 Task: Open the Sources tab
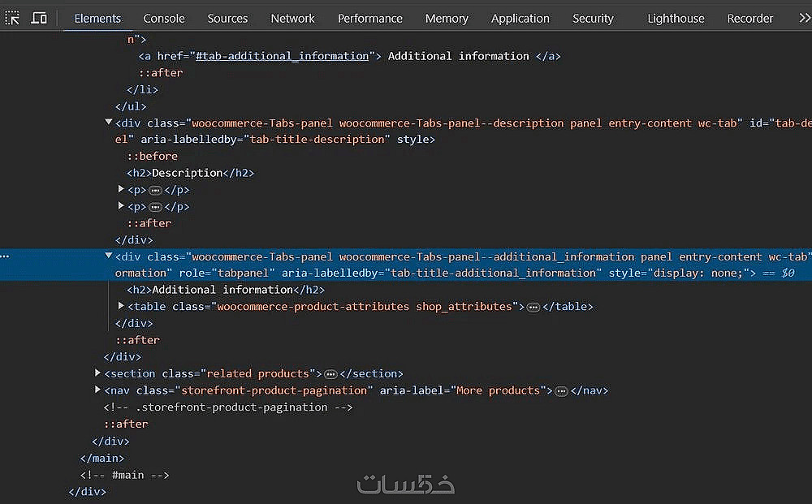[227, 18]
